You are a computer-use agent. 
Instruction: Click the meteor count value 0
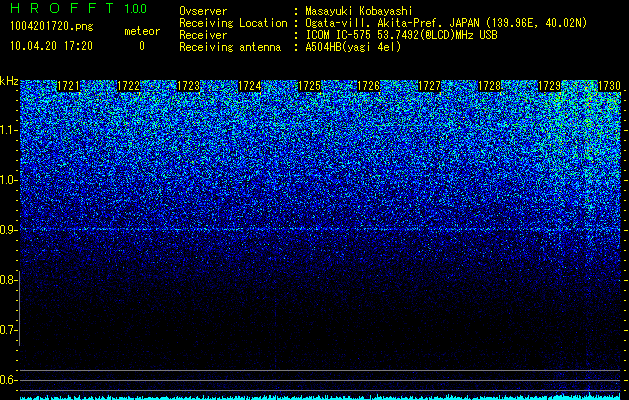[x=142, y=46]
